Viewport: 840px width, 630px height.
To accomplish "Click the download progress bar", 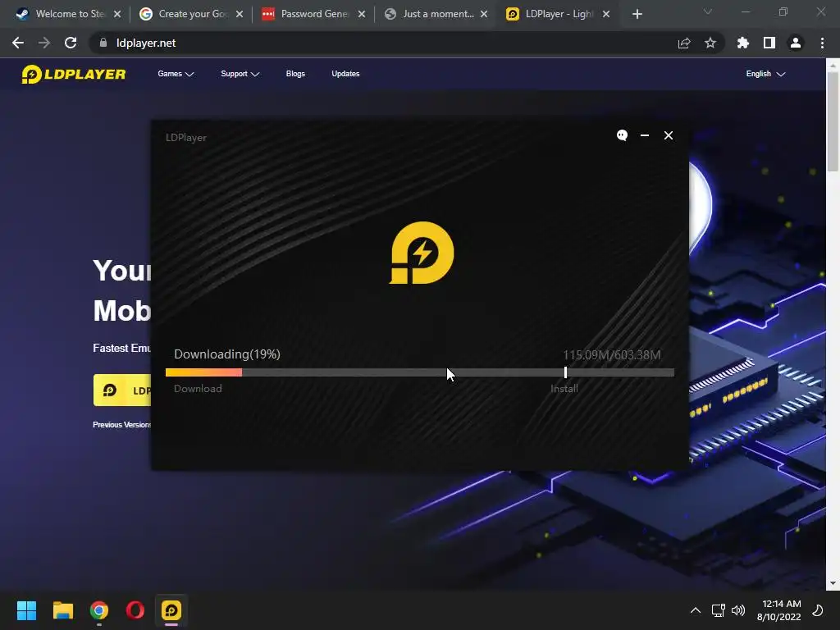I will click(419, 372).
